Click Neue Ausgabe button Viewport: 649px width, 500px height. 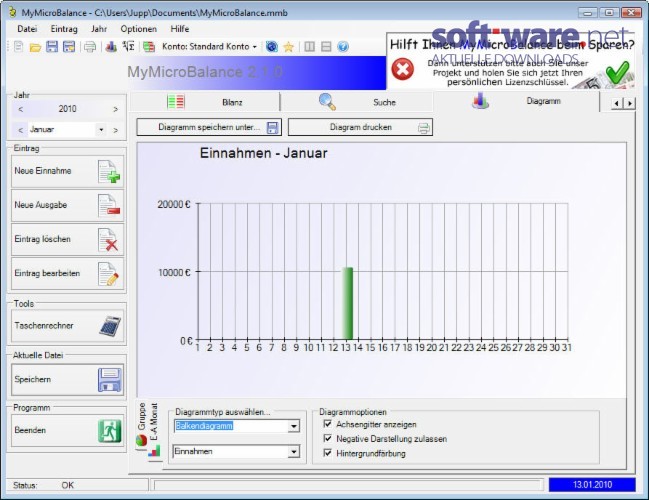click(x=67, y=205)
